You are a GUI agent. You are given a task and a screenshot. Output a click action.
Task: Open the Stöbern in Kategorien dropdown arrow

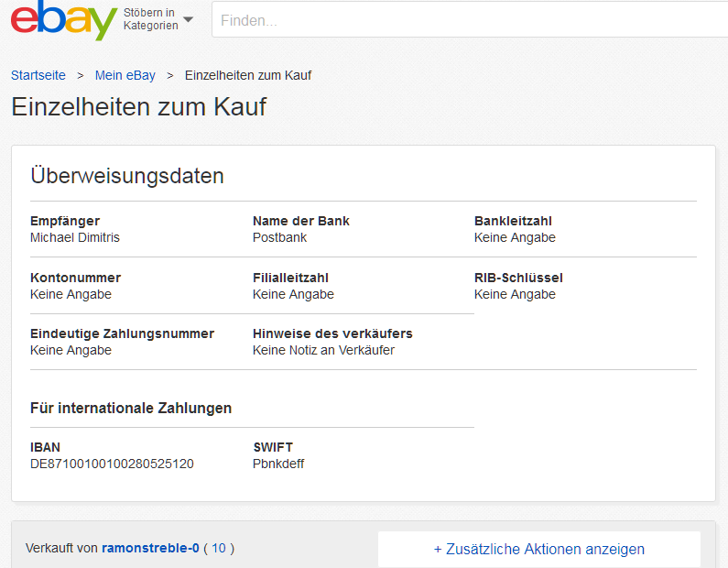pyautogui.click(x=188, y=19)
